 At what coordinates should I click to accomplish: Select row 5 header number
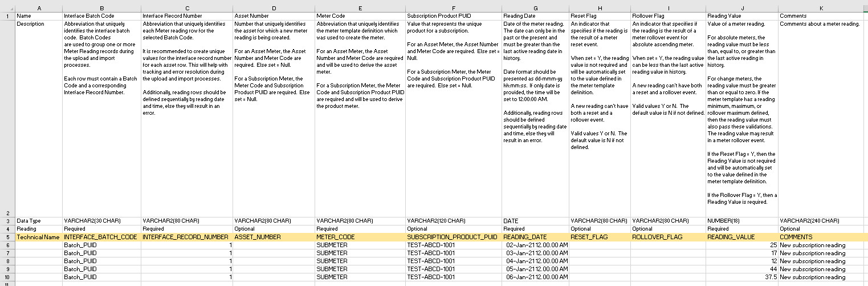7,236
